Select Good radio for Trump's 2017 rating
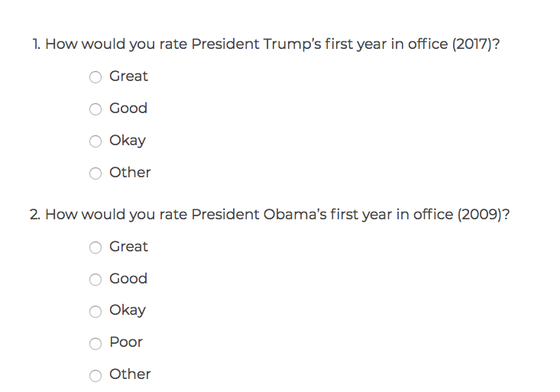 [x=95, y=109]
